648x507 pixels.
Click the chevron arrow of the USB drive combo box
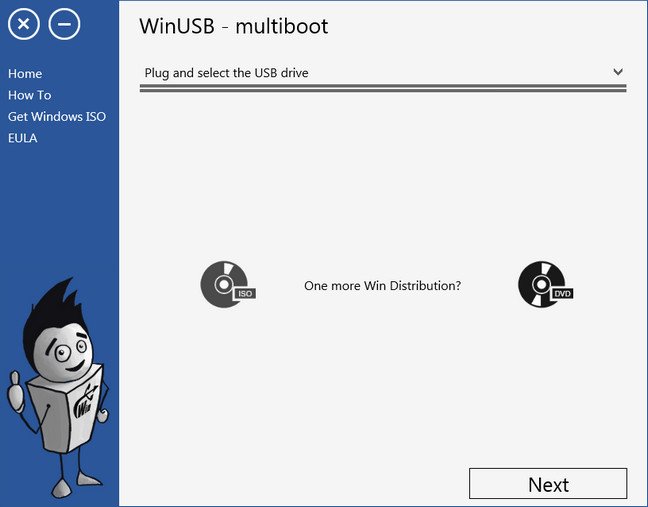click(618, 72)
